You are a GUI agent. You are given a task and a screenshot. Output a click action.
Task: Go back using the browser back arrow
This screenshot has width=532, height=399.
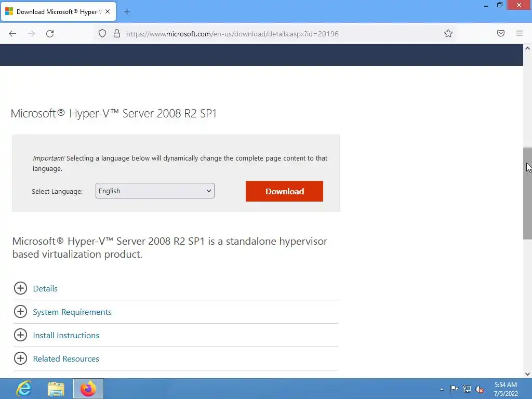[x=12, y=34]
